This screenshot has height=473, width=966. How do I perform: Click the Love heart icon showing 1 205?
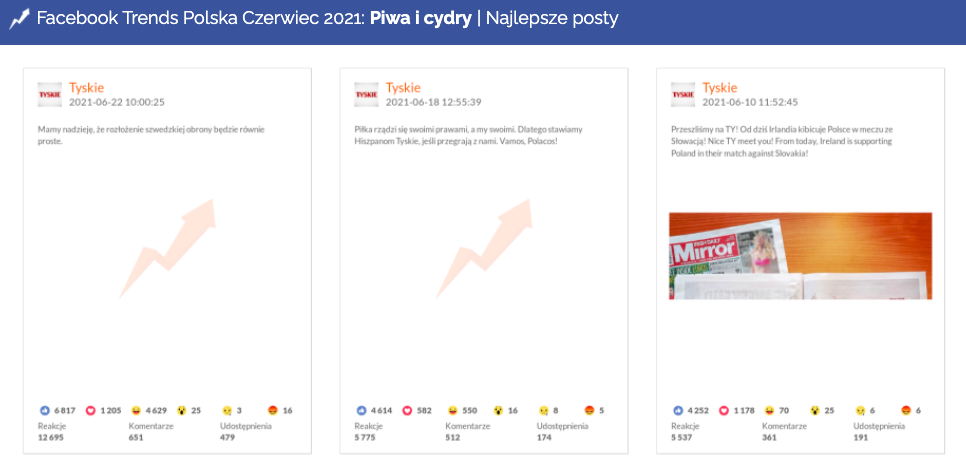[x=91, y=410]
